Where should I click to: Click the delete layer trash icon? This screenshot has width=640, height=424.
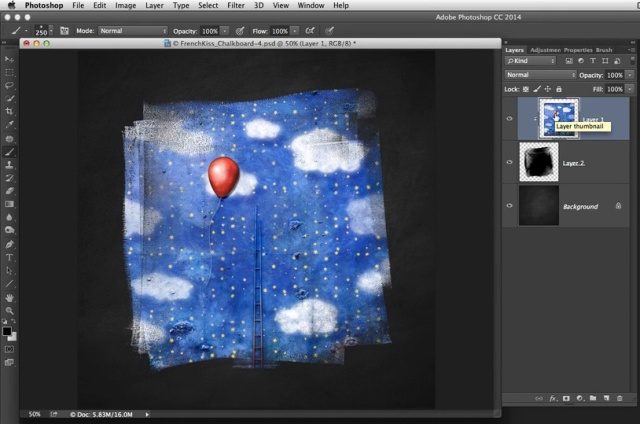pyautogui.click(x=620, y=398)
